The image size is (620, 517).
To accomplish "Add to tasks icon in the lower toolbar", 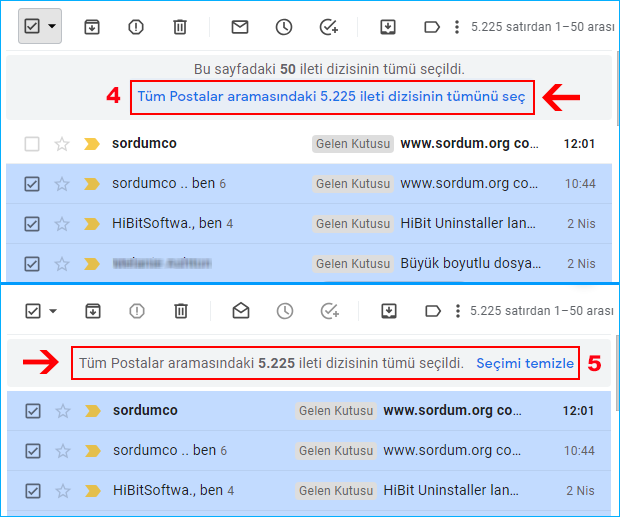I will pos(329,311).
